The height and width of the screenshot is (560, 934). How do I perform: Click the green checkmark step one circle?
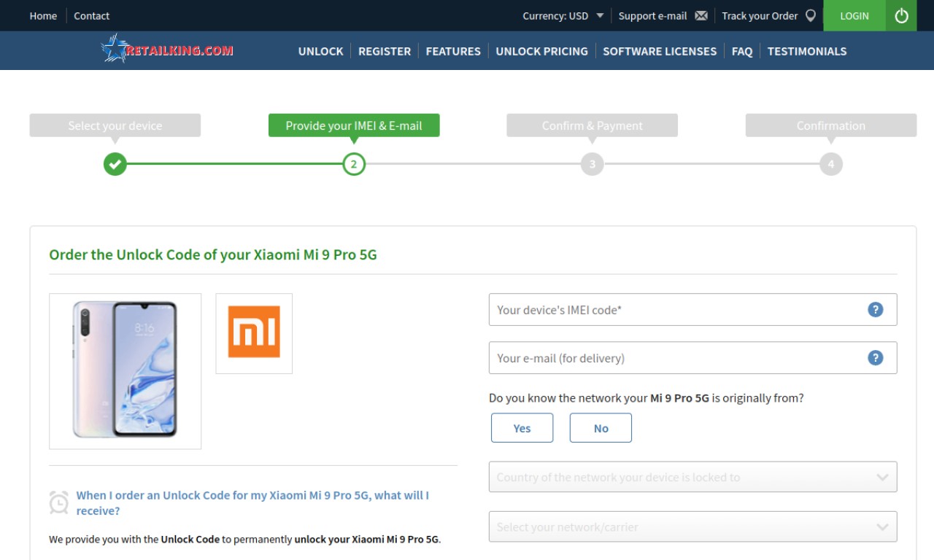(x=115, y=164)
